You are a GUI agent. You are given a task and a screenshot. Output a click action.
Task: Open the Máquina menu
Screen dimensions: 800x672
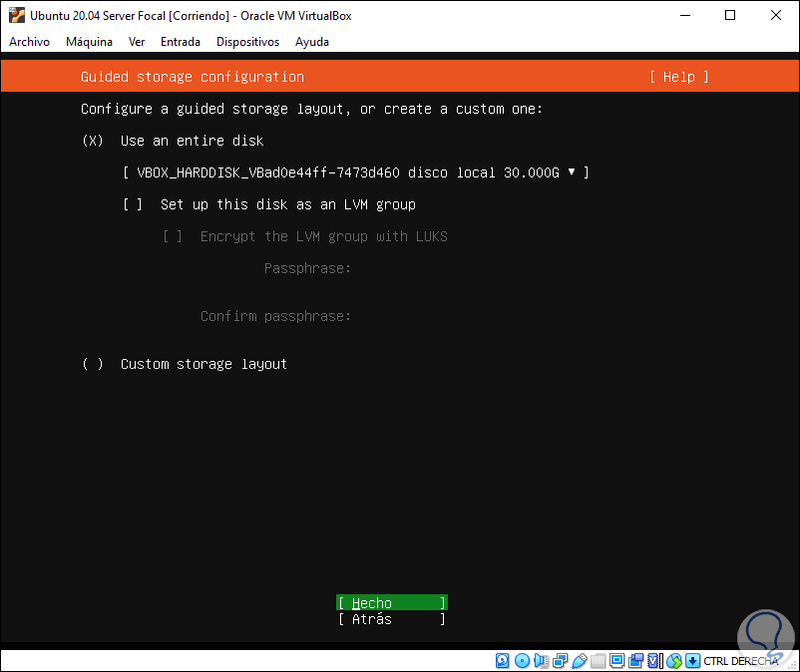pos(90,42)
